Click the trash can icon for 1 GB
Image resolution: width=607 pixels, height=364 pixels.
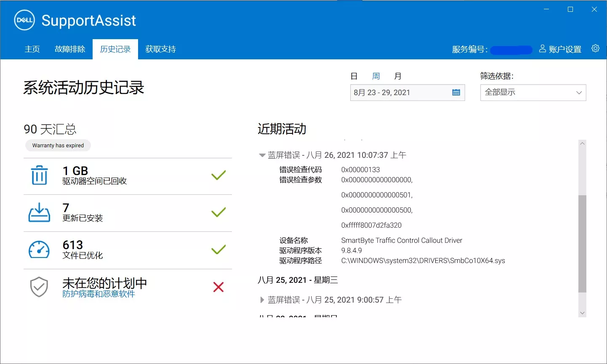(39, 175)
